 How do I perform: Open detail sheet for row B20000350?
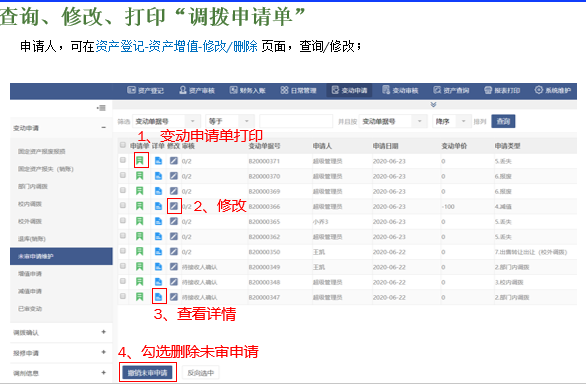(158, 252)
